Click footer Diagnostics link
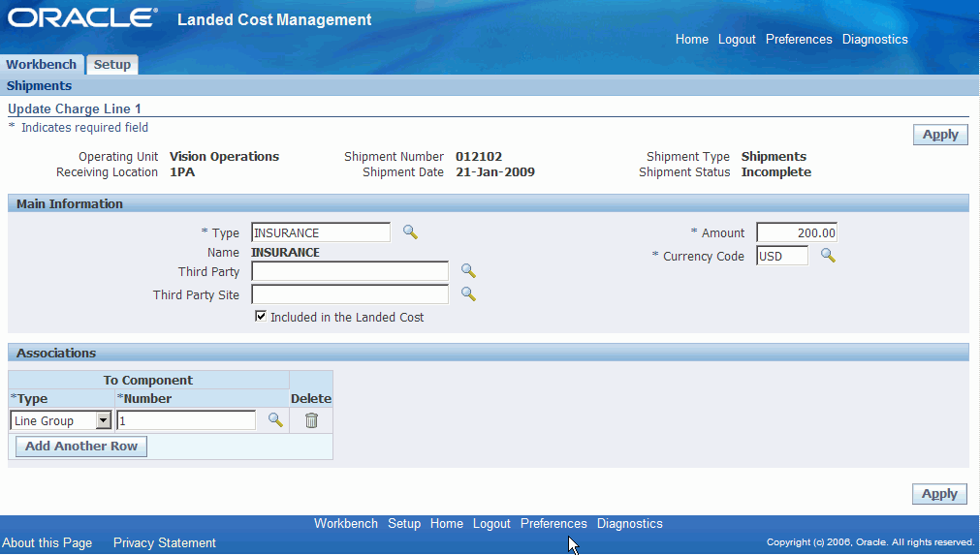The image size is (980, 555). click(629, 523)
